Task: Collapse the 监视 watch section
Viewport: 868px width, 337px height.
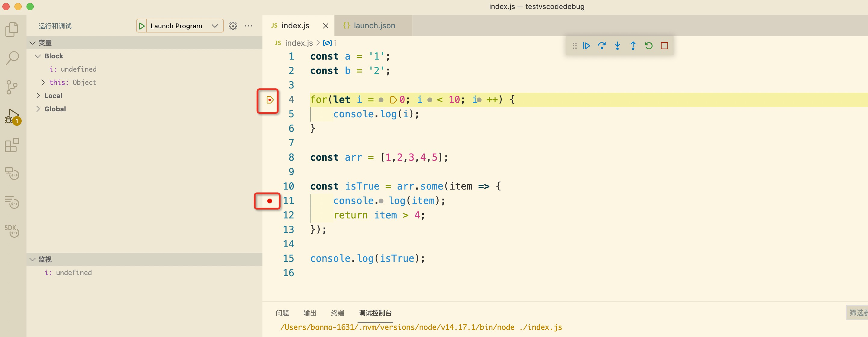Action: (x=144, y=259)
